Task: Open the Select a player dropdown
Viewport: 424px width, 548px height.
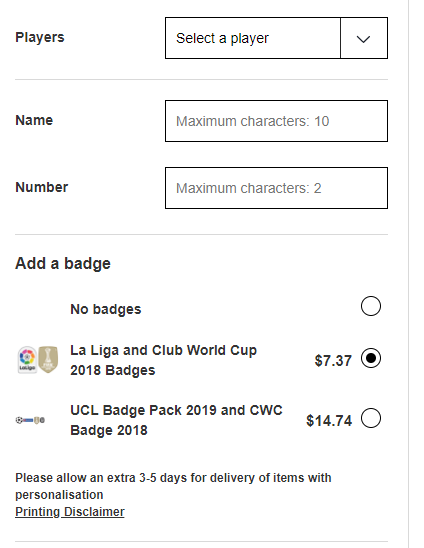Action: (x=276, y=38)
